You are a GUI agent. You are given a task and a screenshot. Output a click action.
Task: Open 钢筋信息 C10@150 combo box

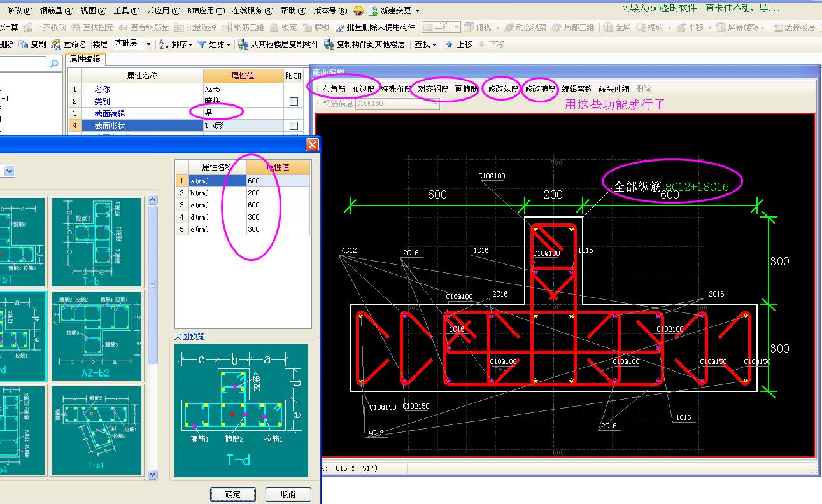397,103
